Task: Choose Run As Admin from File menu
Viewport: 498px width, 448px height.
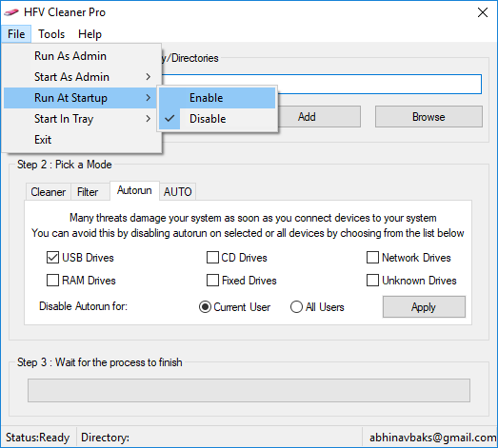Action: pyautogui.click(x=83, y=56)
